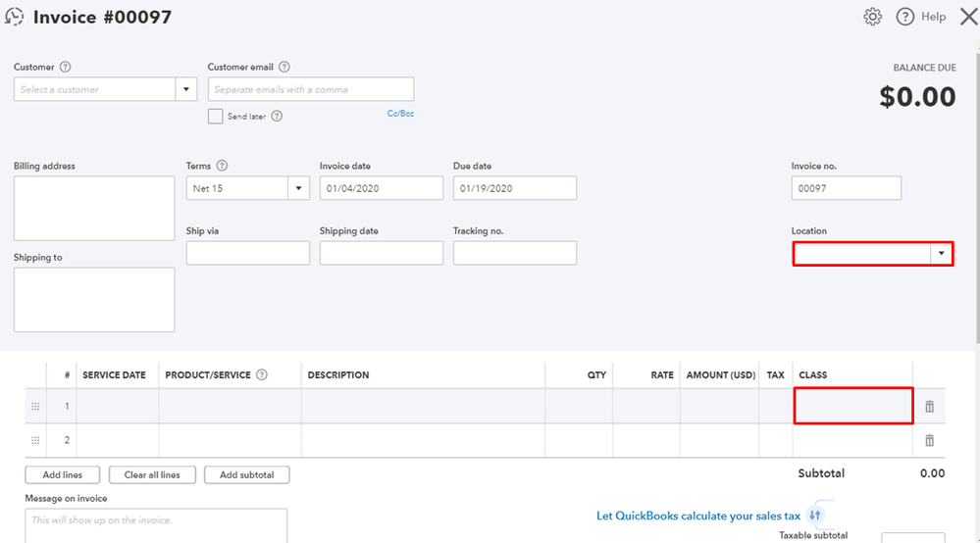980x543 pixels.
Task: Click the Billing address text box
Action: [x=94, y=208]
